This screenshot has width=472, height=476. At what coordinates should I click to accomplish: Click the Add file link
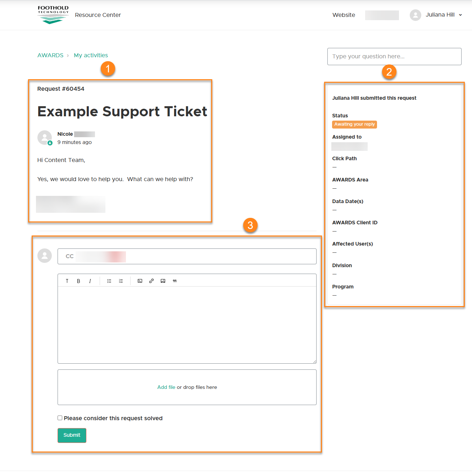point(166,387)
